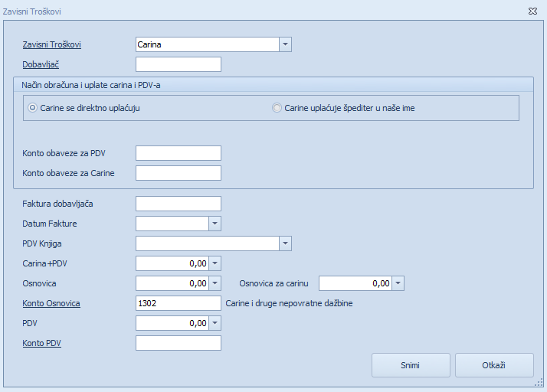Select the Konto obaveze za Carine field

tap(179, 173)
